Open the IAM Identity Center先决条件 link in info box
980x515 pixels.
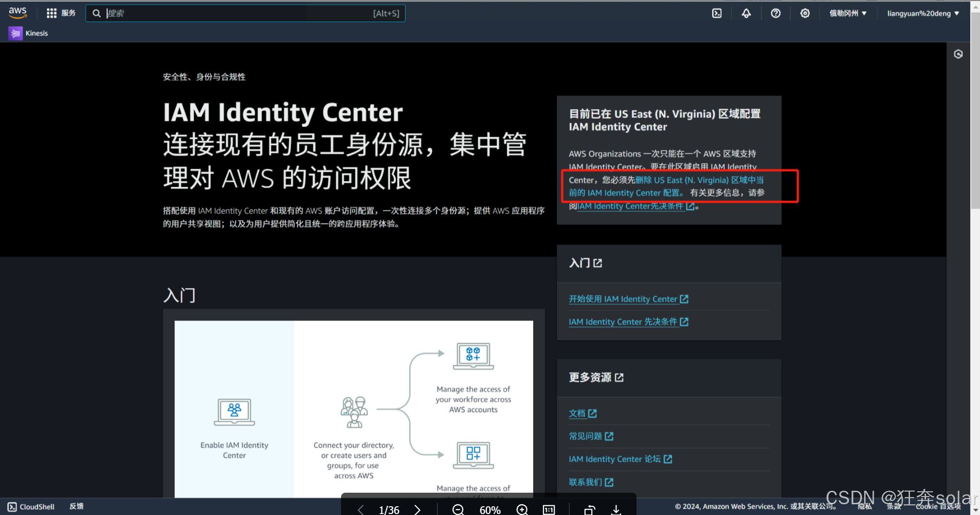(x=636, y=206)
